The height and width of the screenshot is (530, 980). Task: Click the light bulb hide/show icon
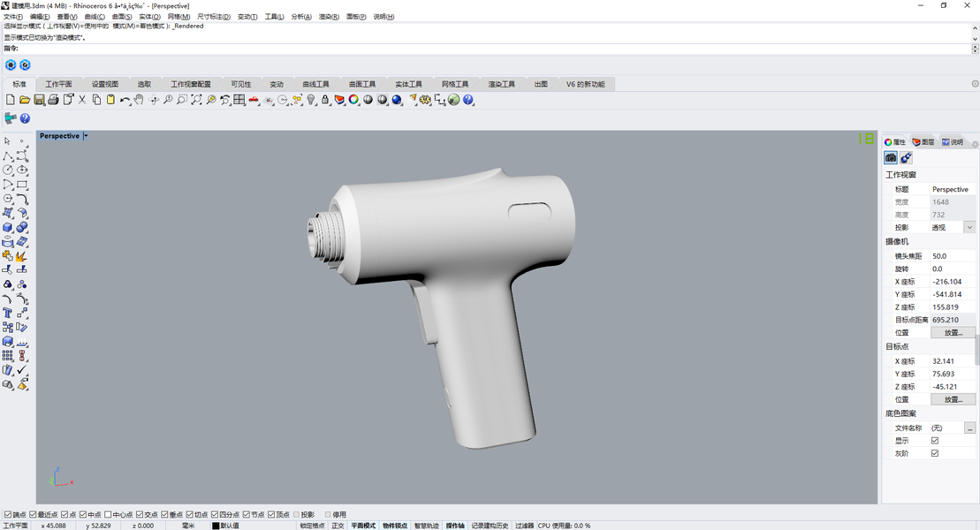point(311,100)
